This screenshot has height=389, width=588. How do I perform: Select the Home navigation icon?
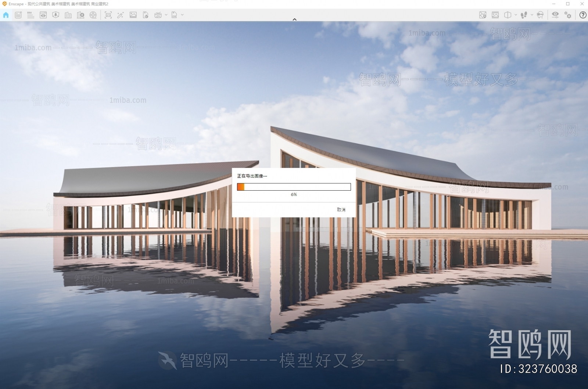pyautogui.click(x=6, y=15)
